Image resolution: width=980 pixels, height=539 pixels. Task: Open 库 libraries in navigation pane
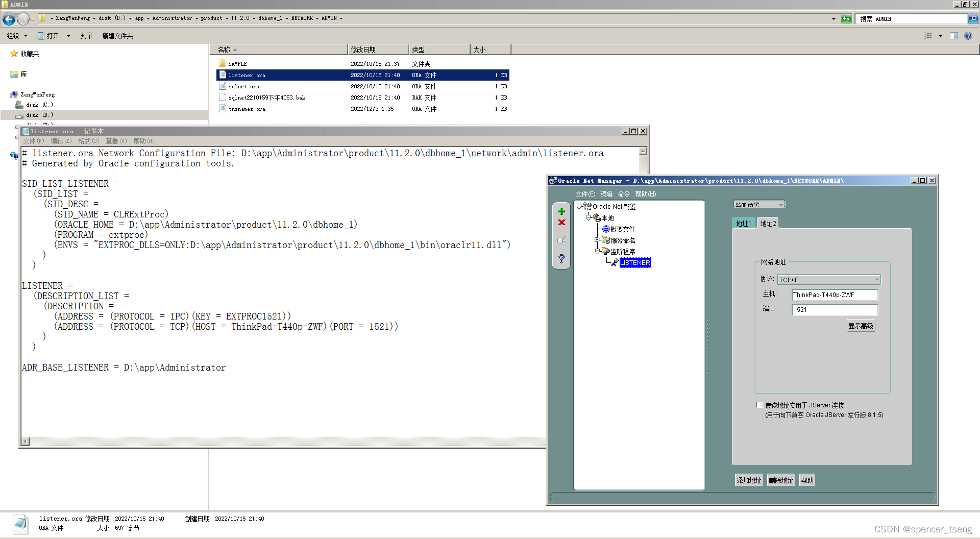pos(23,75)
